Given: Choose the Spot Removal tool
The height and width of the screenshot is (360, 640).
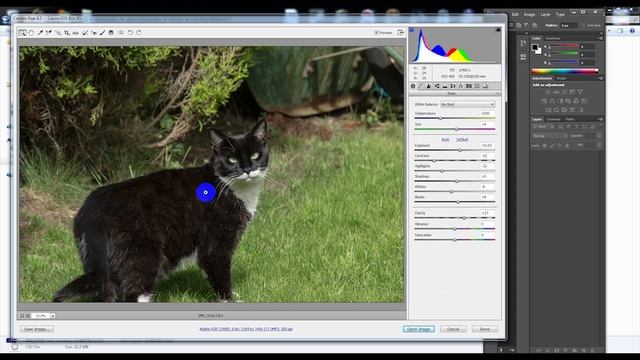Looking at the screenshot, I should (85, 33).
